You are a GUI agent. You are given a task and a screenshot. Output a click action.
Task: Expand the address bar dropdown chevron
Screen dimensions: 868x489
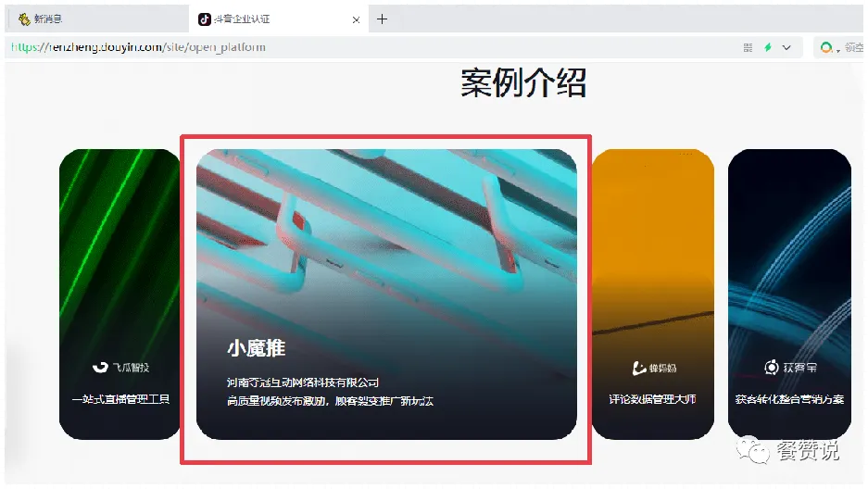(786, 47)
